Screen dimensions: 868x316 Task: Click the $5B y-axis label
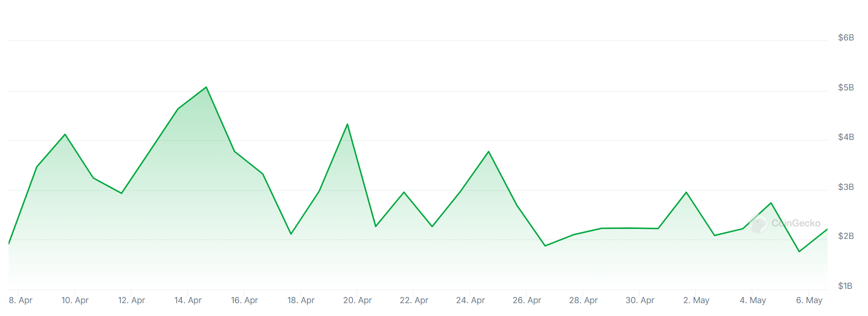click(846, 88)
